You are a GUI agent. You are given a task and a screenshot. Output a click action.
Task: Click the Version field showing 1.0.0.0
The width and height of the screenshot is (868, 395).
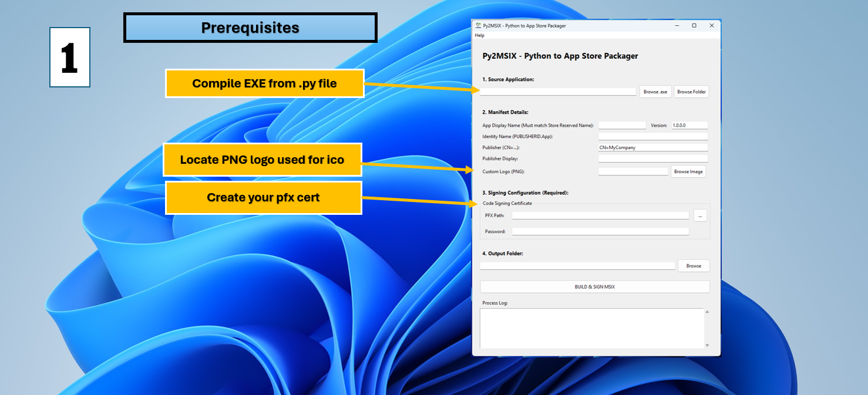(x=689, y=124)
